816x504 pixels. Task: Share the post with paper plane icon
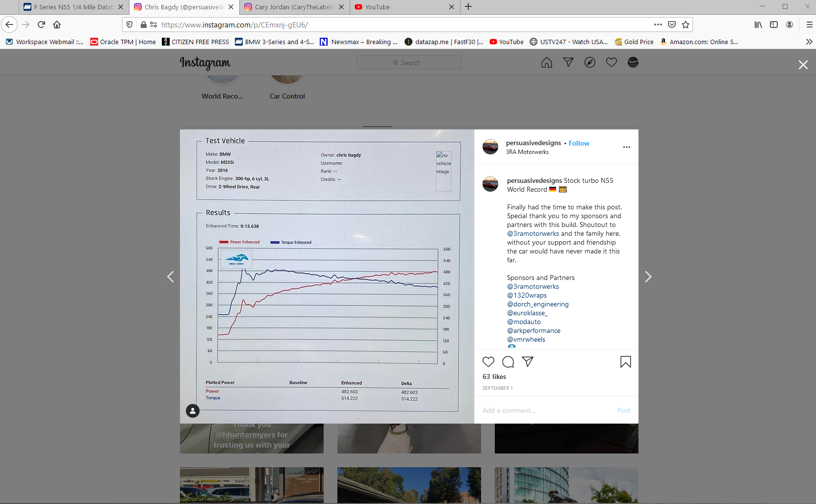528,362
